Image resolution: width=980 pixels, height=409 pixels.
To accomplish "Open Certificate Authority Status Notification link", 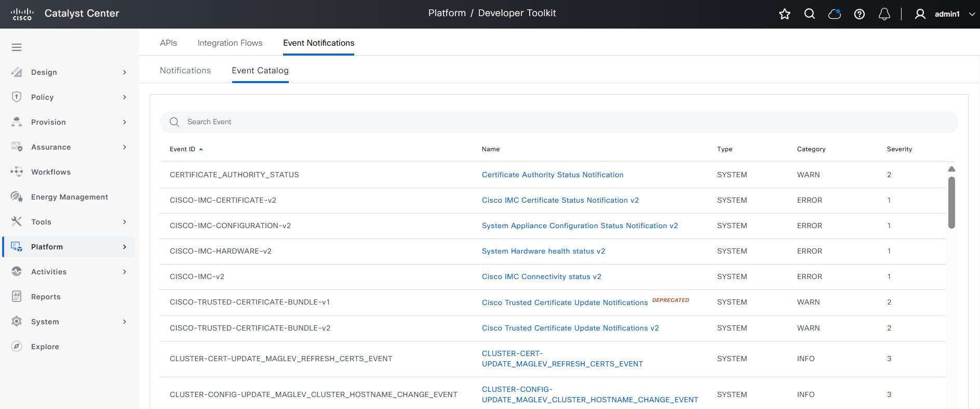I will [552, 175].
